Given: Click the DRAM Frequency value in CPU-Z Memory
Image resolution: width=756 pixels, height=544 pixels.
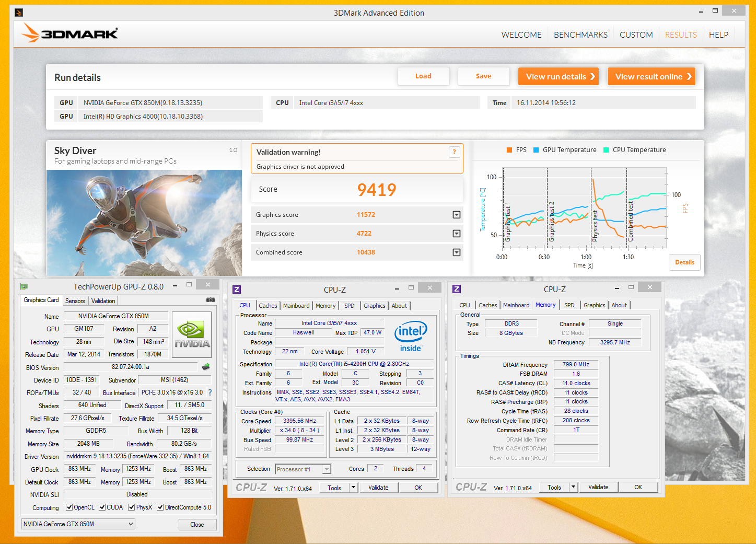Looking at the screenshot, I should click(576, 364).
